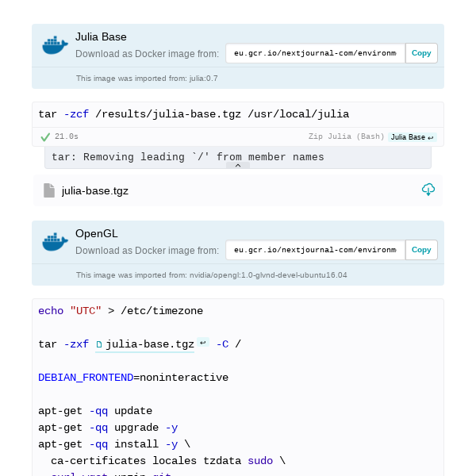Download julia-base.tgz via the cloud icon
The width and height of the screenshot is (476, 476).
(x=428, y=190)
